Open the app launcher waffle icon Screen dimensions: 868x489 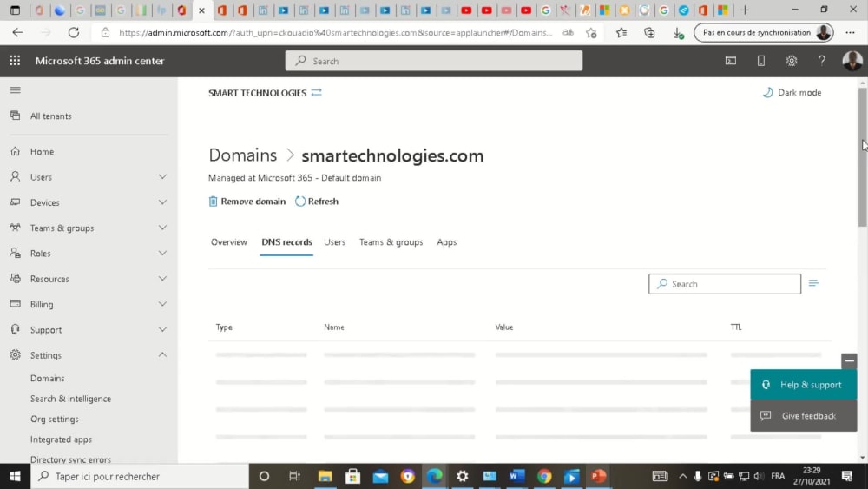[x=15, y=61]
